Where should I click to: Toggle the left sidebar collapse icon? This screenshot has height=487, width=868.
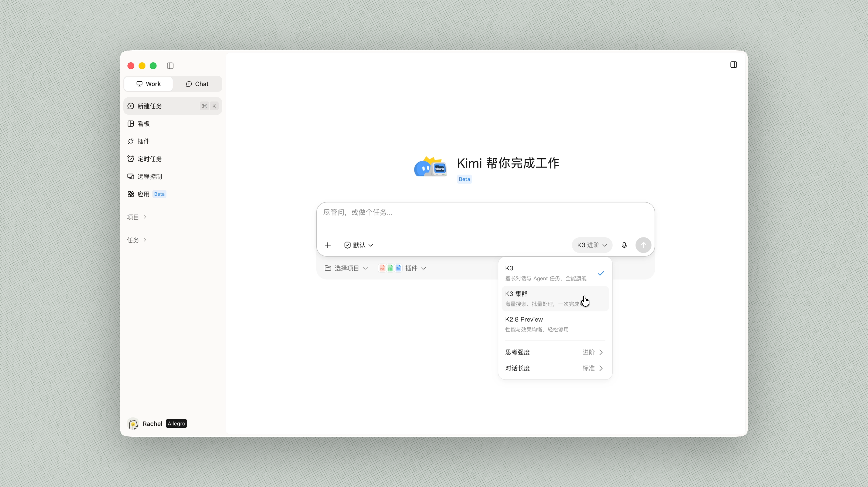pyautogui.click(x=170, y=66)
